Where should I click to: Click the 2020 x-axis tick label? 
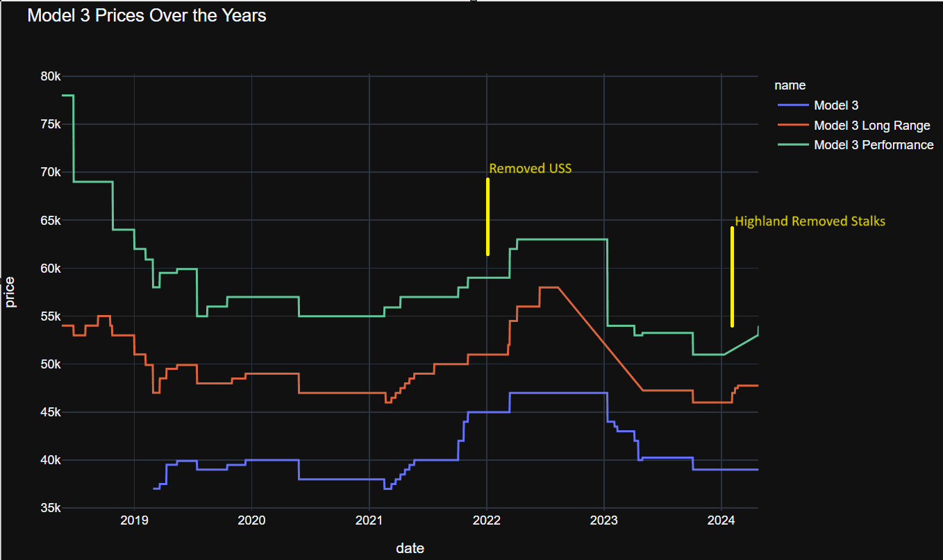(251, 522)
